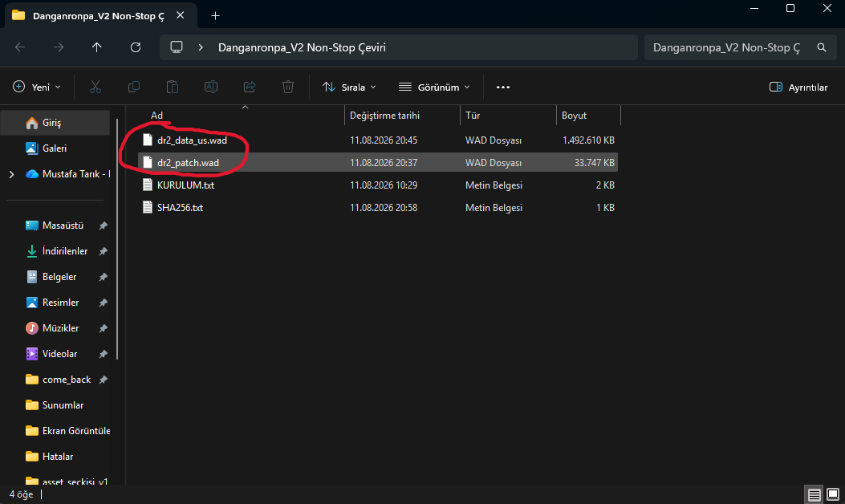Select the KURULUM.txt file
Screen dimensions: 845x504
[x=378, y=185]
